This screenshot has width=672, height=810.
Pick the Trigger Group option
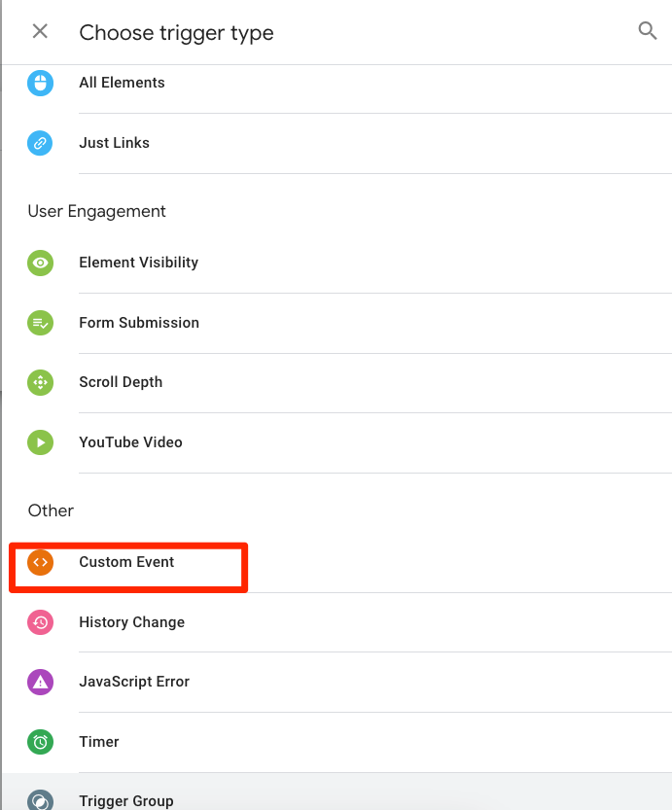click(x=126, y=800)
